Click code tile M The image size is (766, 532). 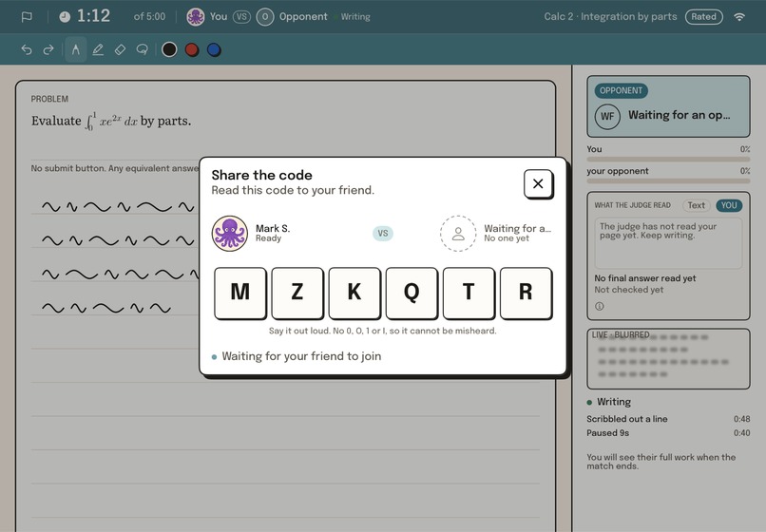click(239, 293)
